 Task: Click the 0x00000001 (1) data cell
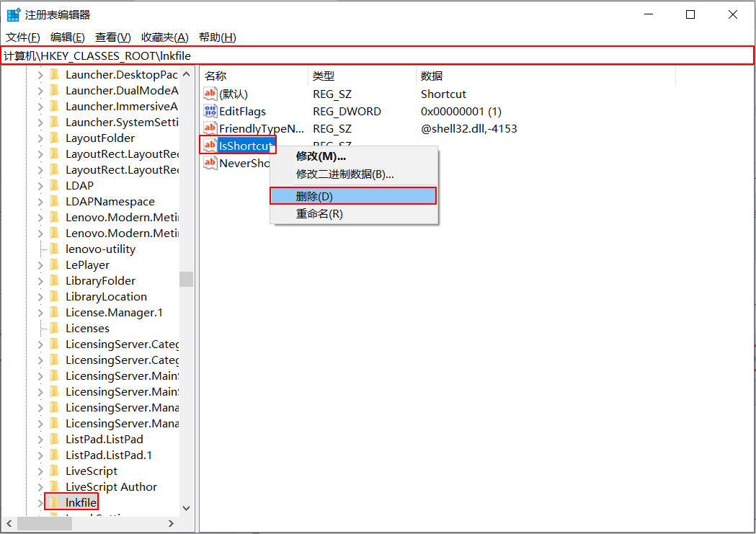tap(461, 111)
